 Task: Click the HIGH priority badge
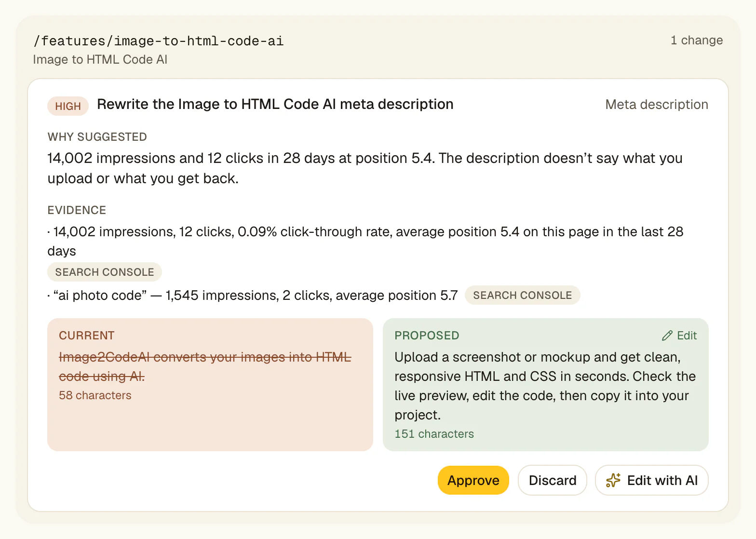[68, 106]
